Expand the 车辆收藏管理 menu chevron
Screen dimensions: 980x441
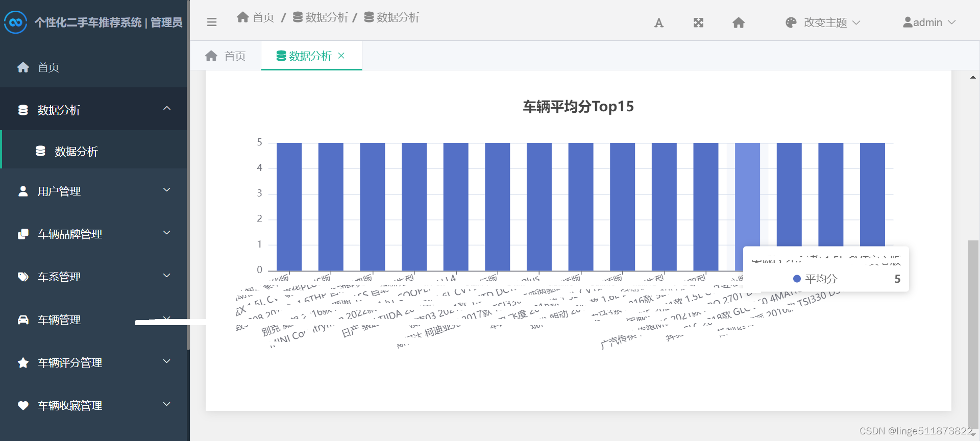pos(167,404)
